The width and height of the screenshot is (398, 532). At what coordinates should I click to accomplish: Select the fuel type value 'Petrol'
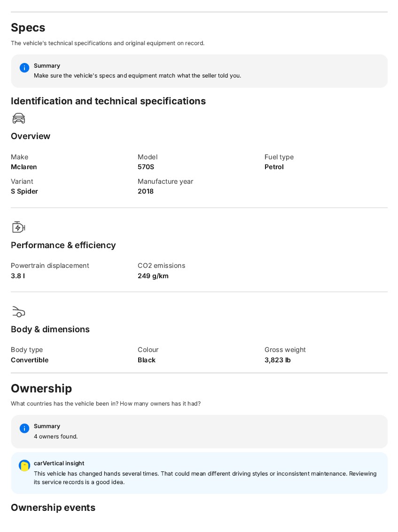[274, 167]
